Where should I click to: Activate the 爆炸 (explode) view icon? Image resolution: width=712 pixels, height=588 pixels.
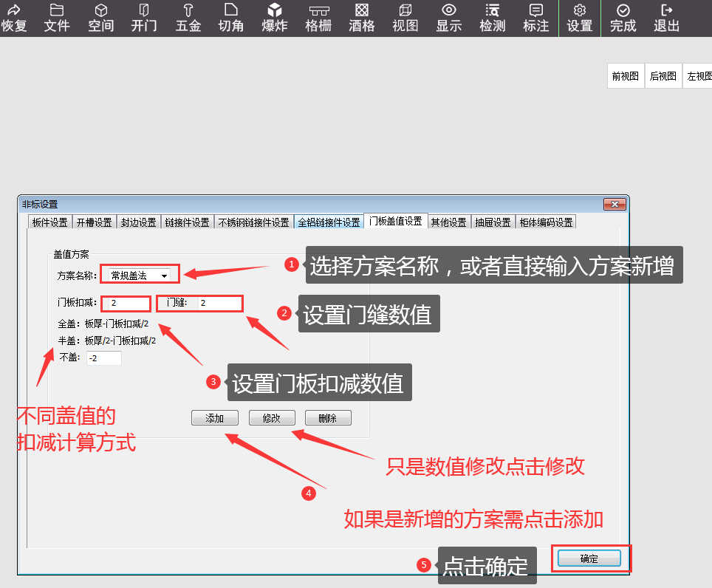(x=275, y=18)
